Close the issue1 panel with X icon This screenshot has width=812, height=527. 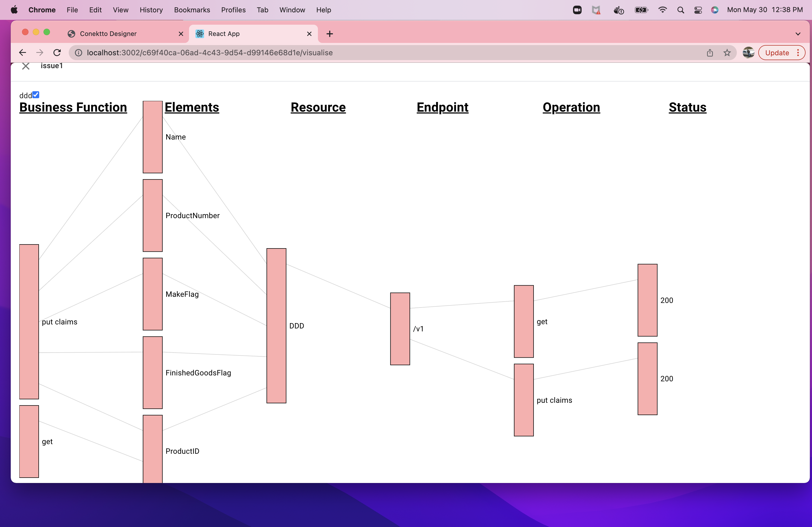(x=26, y=66)
